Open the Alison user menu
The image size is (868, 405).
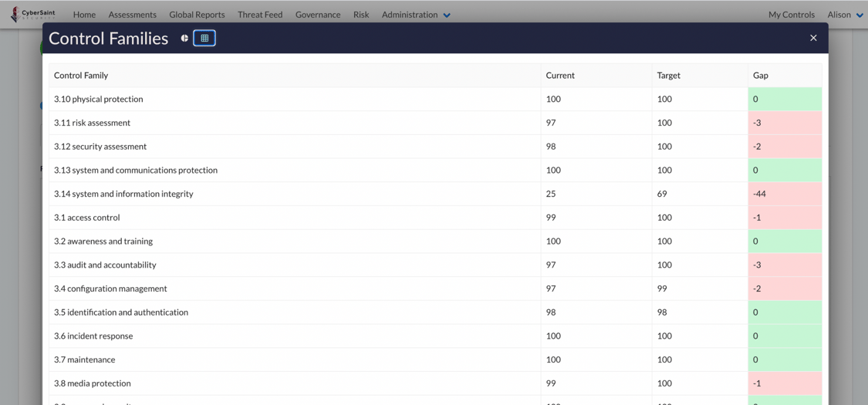[845, 15]
